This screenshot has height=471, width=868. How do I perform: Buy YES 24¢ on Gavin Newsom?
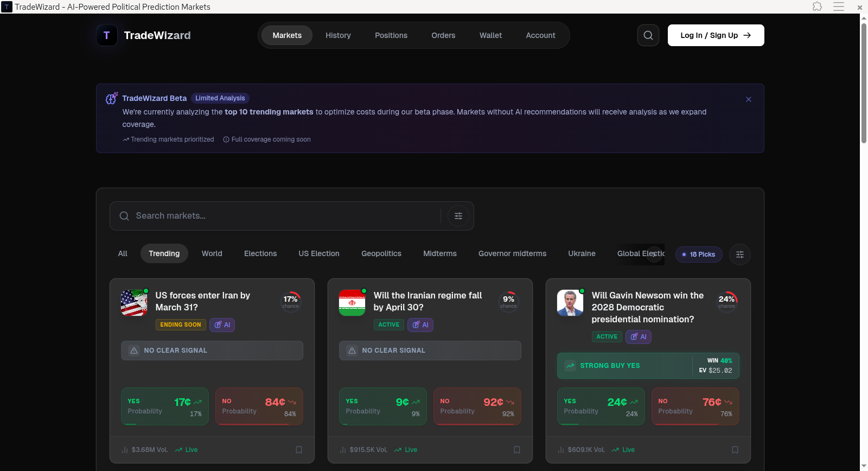(601, 406)
